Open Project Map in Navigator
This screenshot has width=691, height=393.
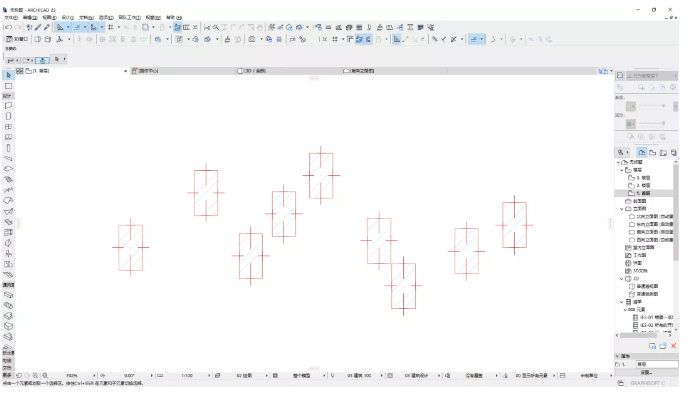point(642,152)
